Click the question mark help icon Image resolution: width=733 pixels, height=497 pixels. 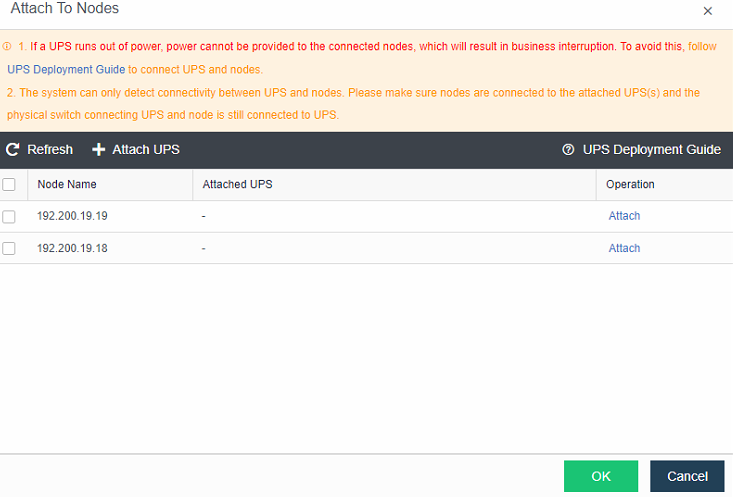(569, 150)
